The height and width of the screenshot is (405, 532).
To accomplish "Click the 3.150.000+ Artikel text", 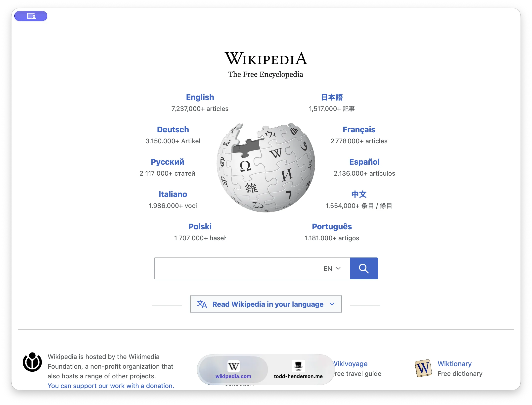I will pos(173,141).
